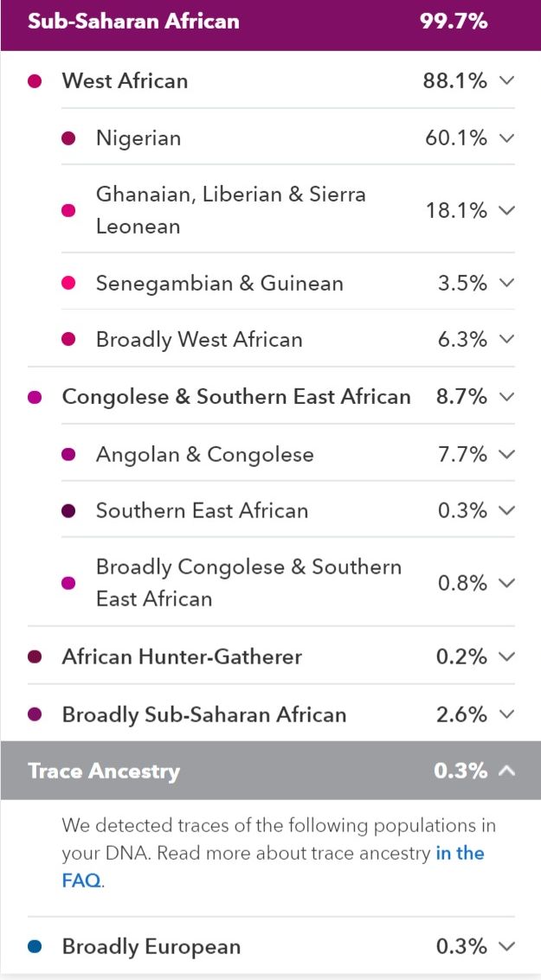Click the Senegambian & Guinean color dot
541x980 pixels.
68,283
